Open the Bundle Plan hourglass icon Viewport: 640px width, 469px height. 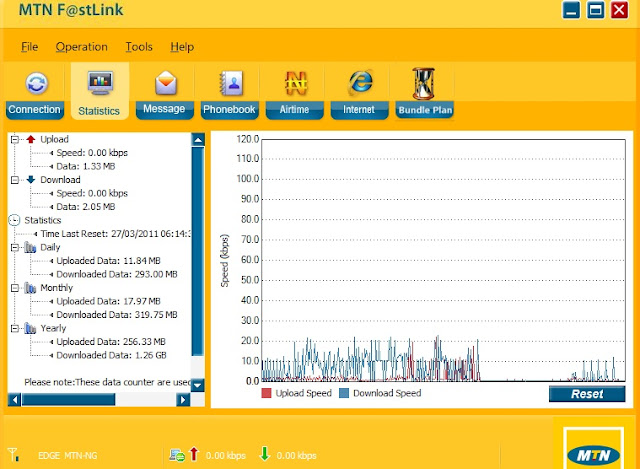coord(423,84)
